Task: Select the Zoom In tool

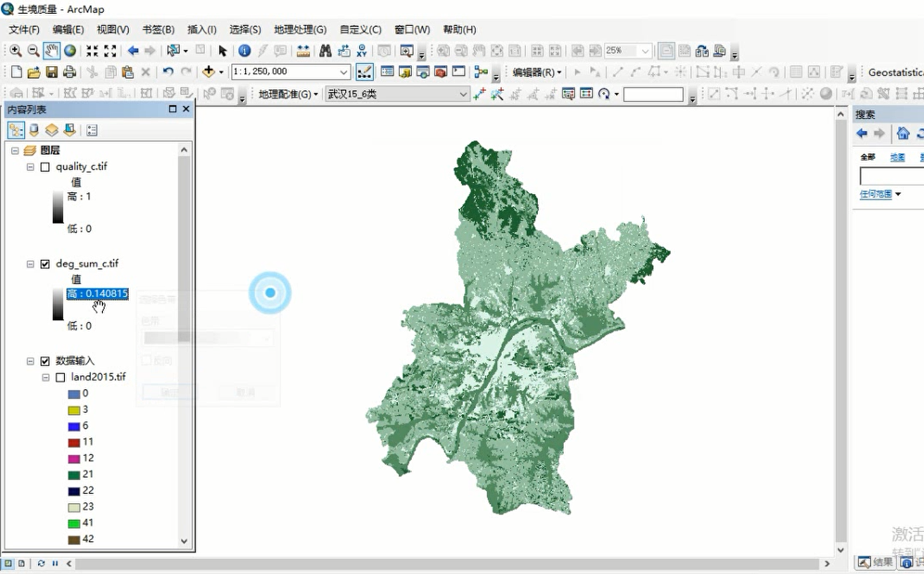Action: pyautogui.click(x=16, y=51)
